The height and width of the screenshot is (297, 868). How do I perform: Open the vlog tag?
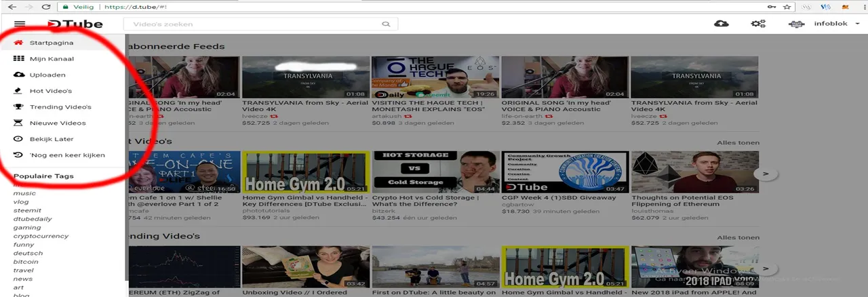21,202
